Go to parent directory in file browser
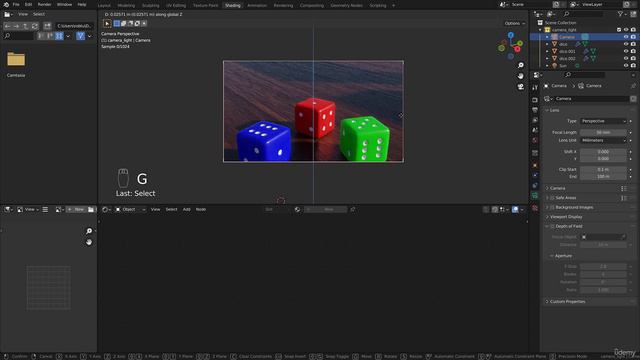This screenshot has width=640, height=360. [25, 26]
